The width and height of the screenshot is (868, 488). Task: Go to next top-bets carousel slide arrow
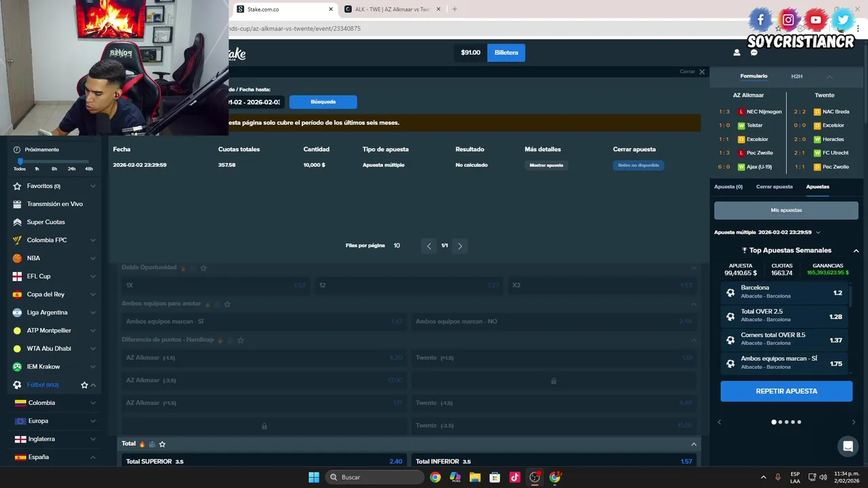point(853,422)
